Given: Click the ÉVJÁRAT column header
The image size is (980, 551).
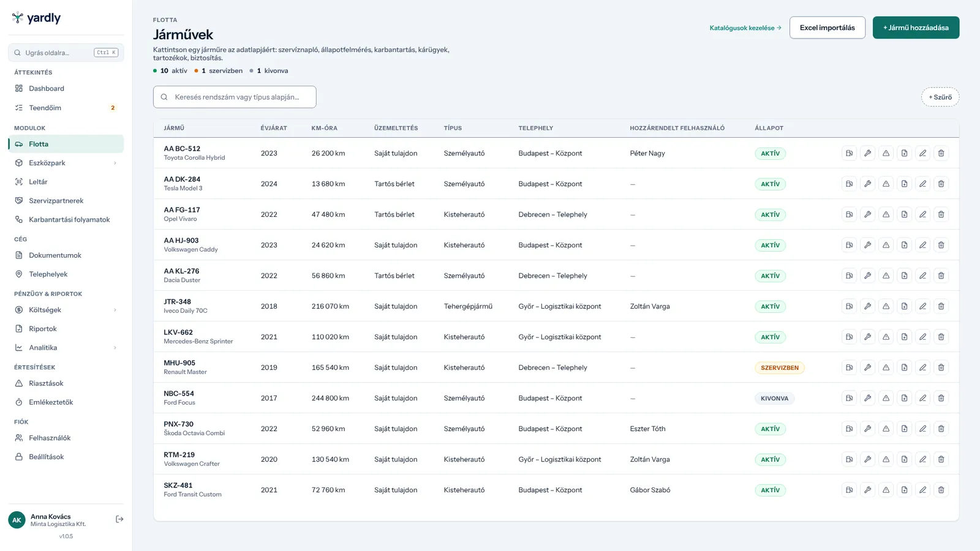Looking at the screenshot, I should point(274,128).
